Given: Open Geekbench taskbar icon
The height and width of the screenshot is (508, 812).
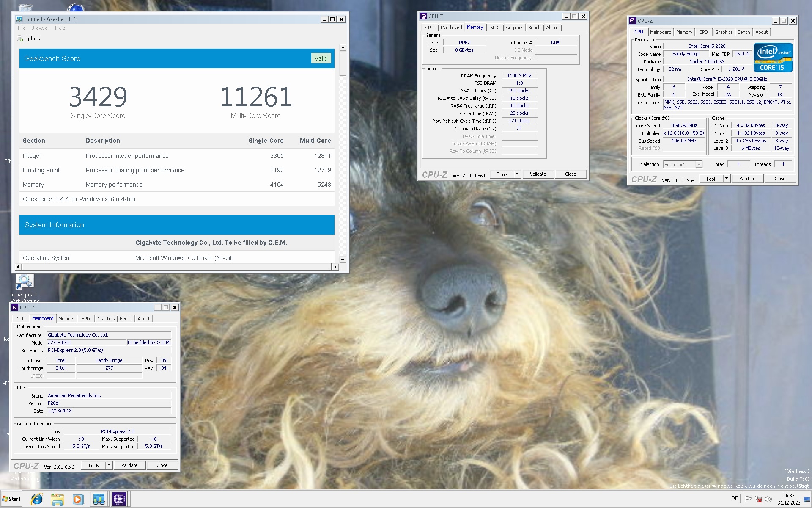Looking at the screenshot, I should (99, 499).
